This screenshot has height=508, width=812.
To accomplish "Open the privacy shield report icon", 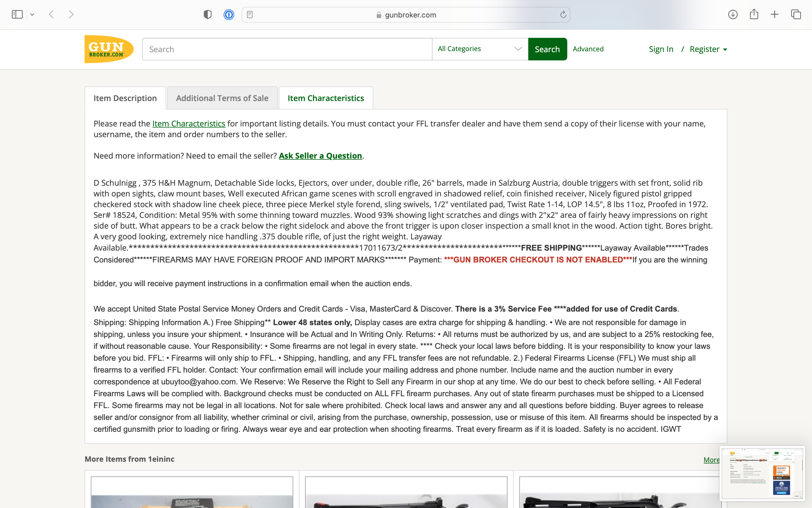I will [208, 14].
